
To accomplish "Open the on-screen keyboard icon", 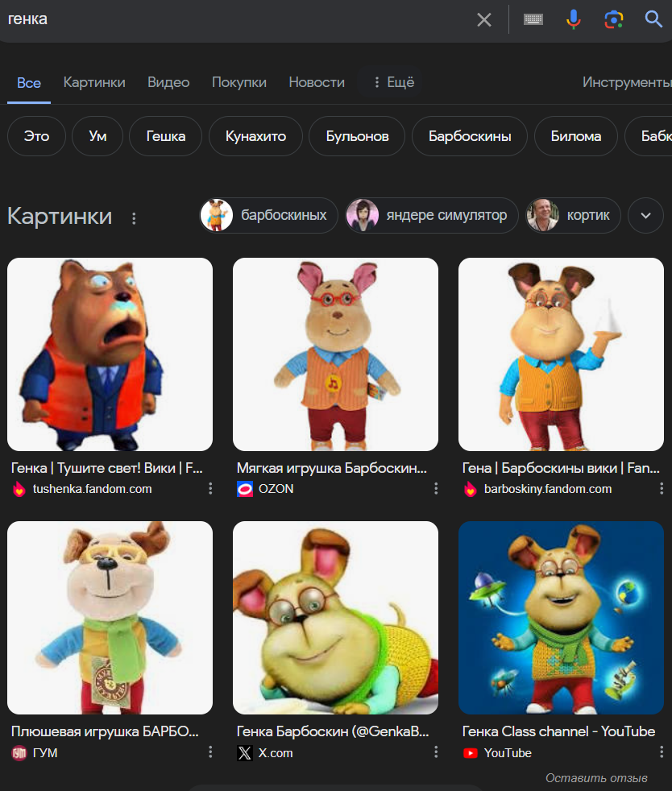I will tap(533, 19).
